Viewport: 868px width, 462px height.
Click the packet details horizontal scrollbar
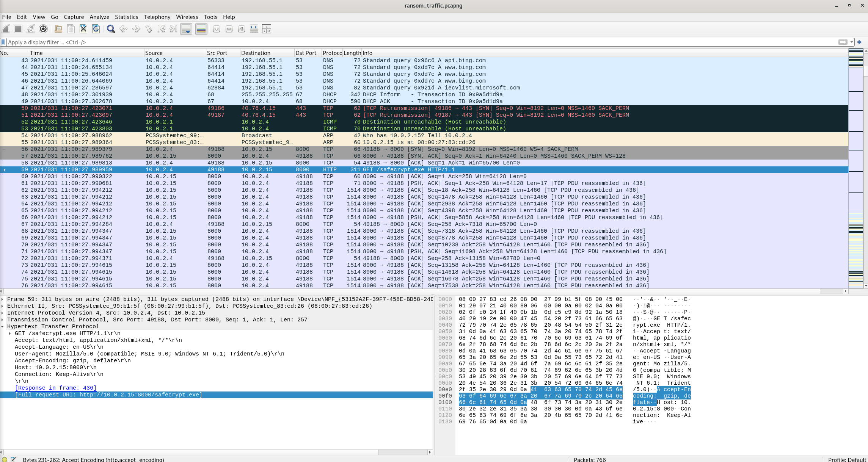click(216, 452)
